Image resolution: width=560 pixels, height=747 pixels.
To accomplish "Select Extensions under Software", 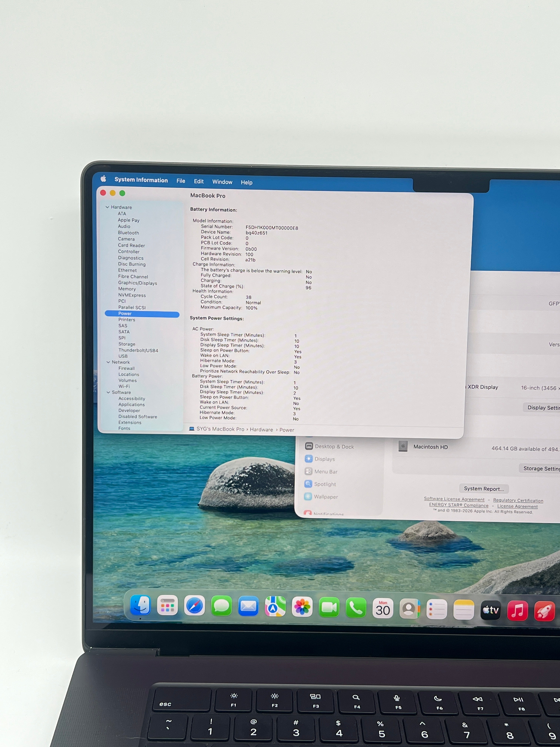I will [x=130, y=422].
